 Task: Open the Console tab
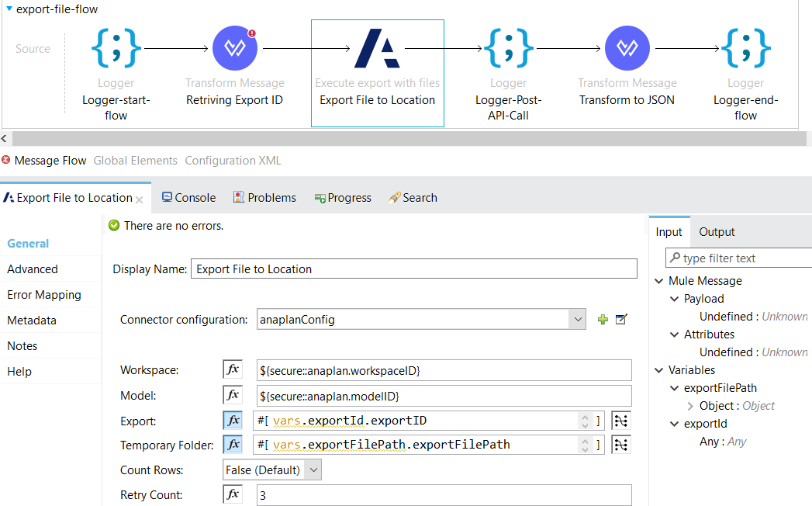pyautogui.click(x=188, y=198)
